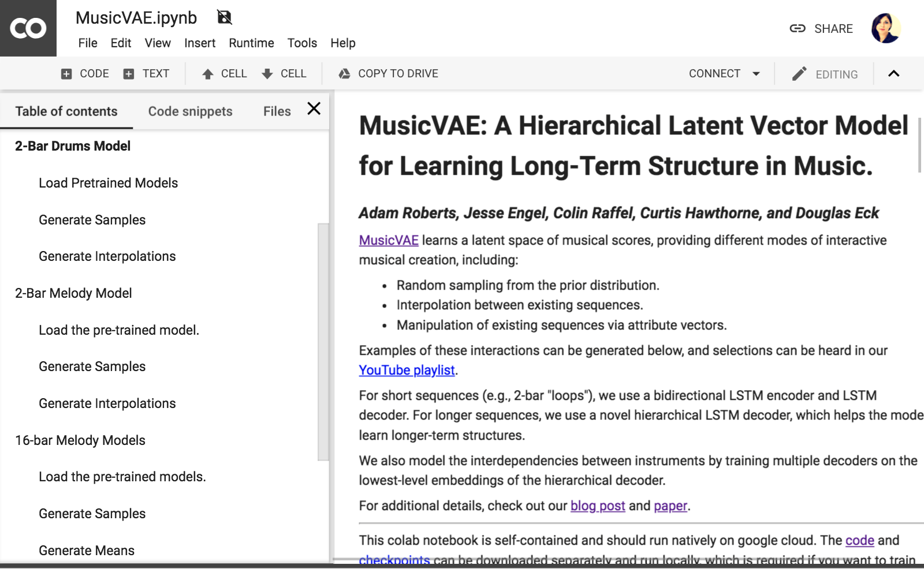Click the table of contents scrollbar

pos(323,340)
